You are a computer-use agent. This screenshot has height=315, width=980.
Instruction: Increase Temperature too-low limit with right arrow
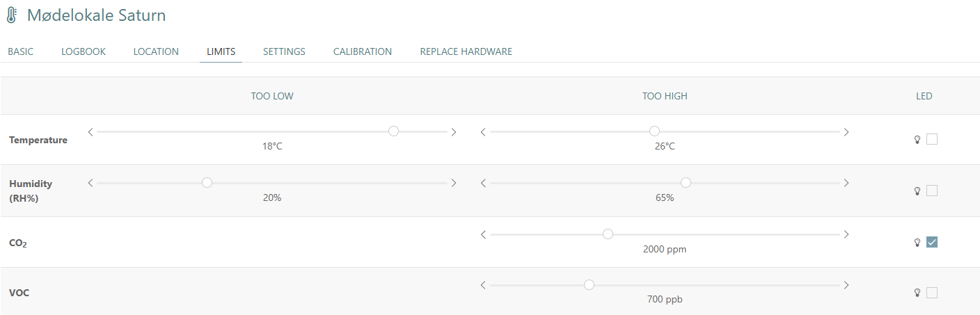tap(454, 131)
